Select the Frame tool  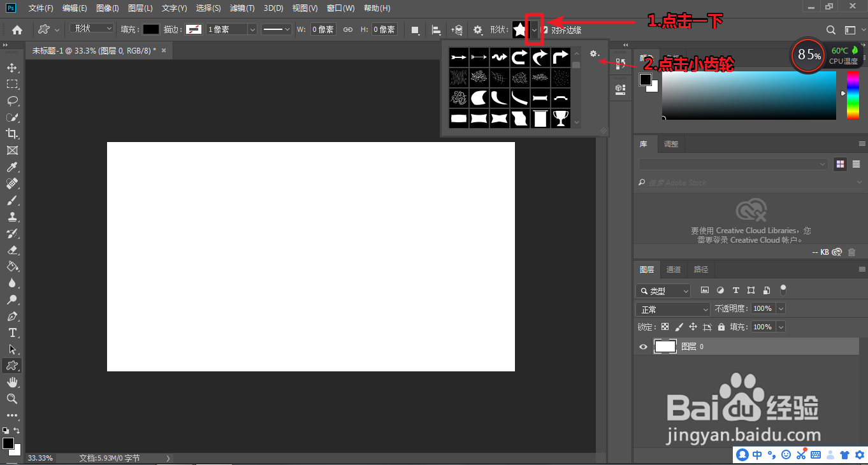click(x=11, y=150)
